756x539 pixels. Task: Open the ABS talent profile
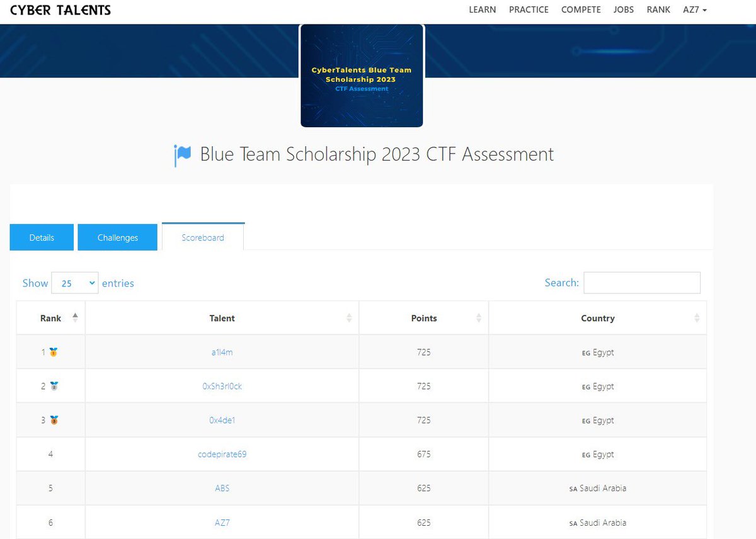pyautogui.click(x=222, y=488)
